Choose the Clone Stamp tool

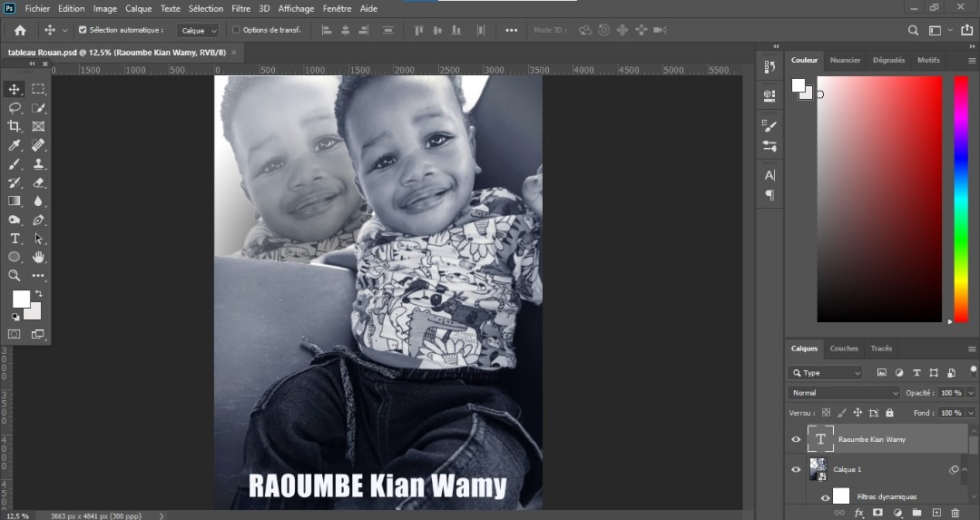click(x=38, y=164)
